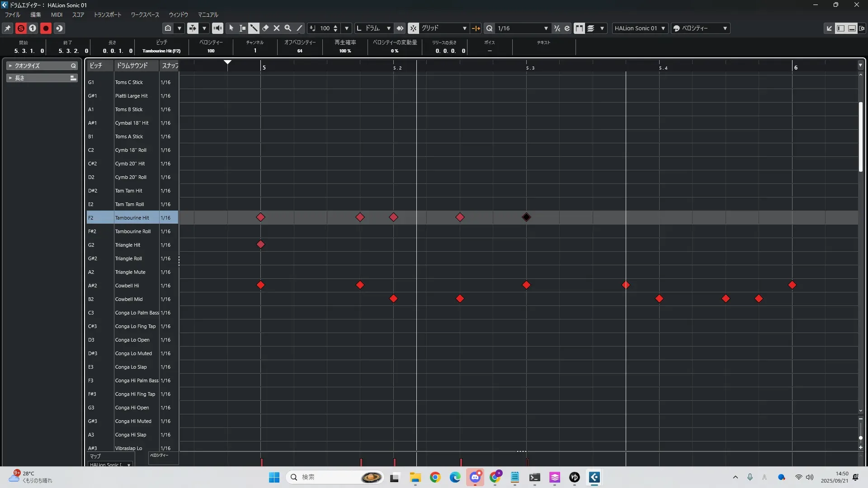Click the vertical zoom slider handle
Screen dimensions: 868x488
860,438
